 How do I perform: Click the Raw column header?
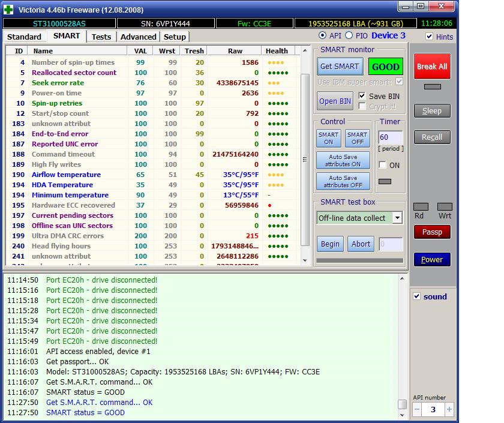[235, 51]
